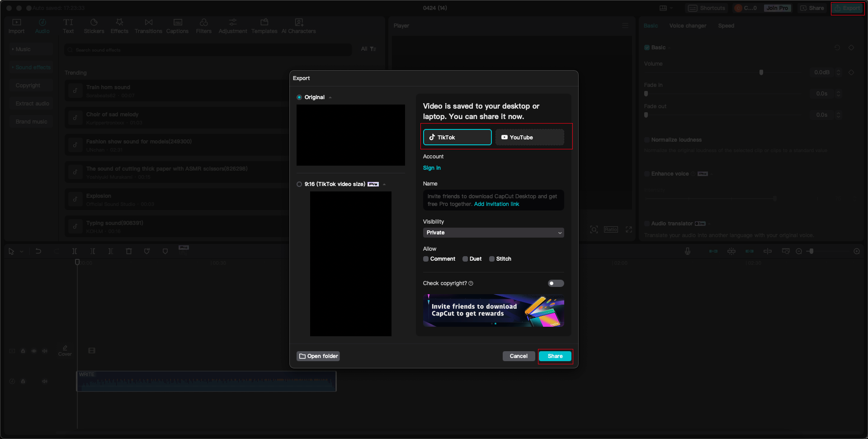Image resolution: width=868 pixels, height=439 pixels.
Task: Collapse the Enhance voice section
Action: point(711,174)
